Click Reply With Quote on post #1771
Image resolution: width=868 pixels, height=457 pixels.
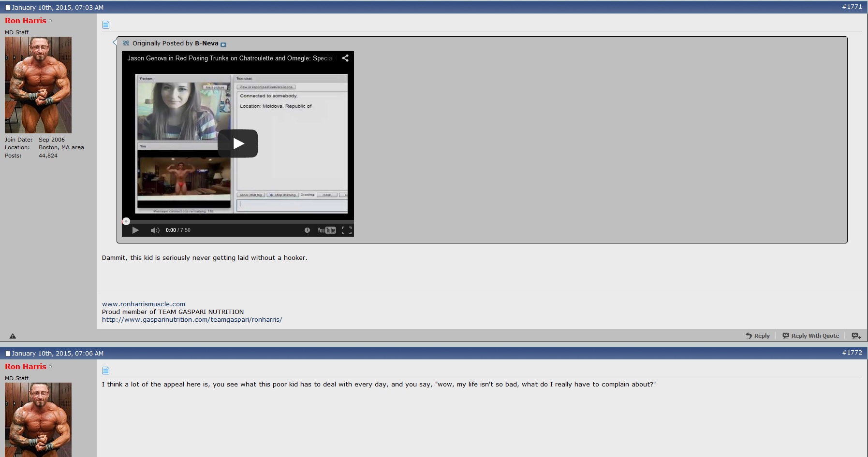811,336
